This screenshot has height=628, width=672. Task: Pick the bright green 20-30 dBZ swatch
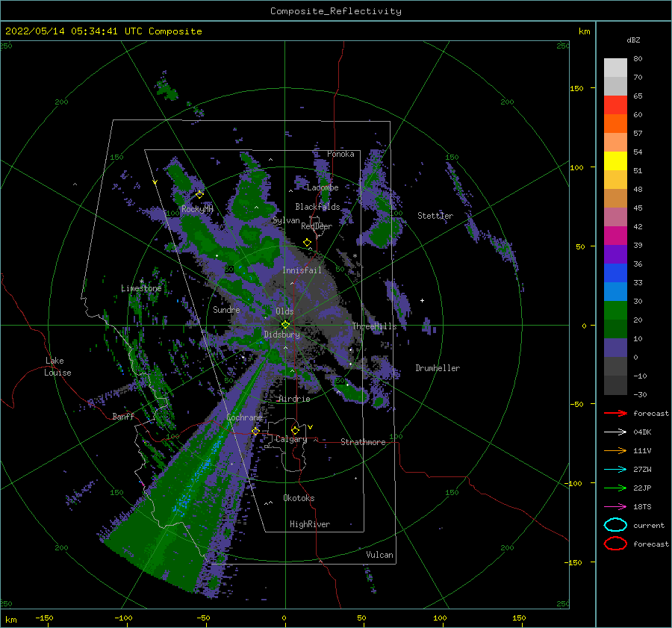[615, 311]
